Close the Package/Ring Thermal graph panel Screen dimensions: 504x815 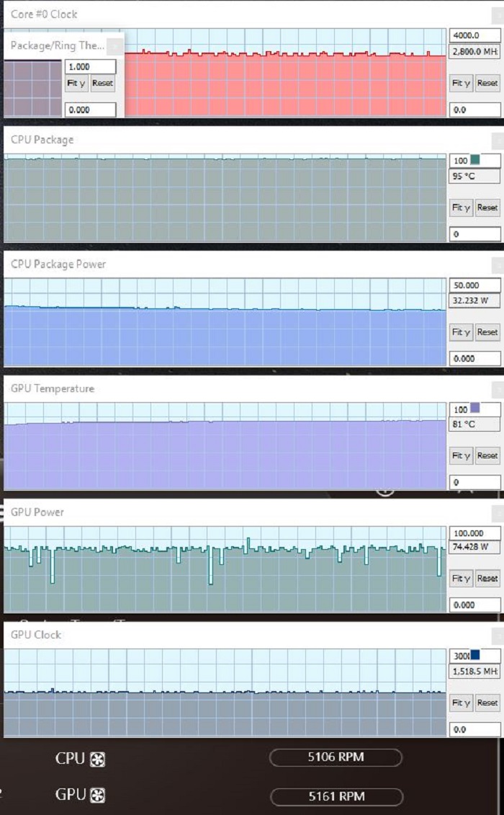click(115, 46)
